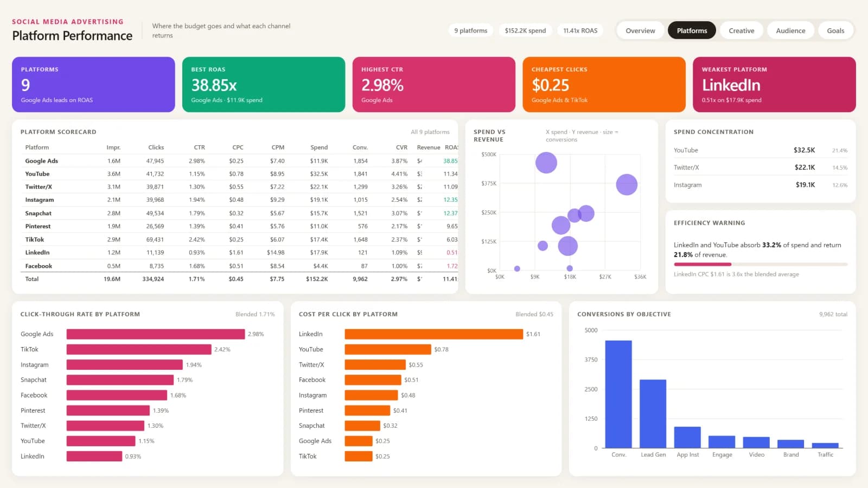Click the Instagram 1.94% CTR bar
Screen dimensions: 868x488
(x=125, y=365)
